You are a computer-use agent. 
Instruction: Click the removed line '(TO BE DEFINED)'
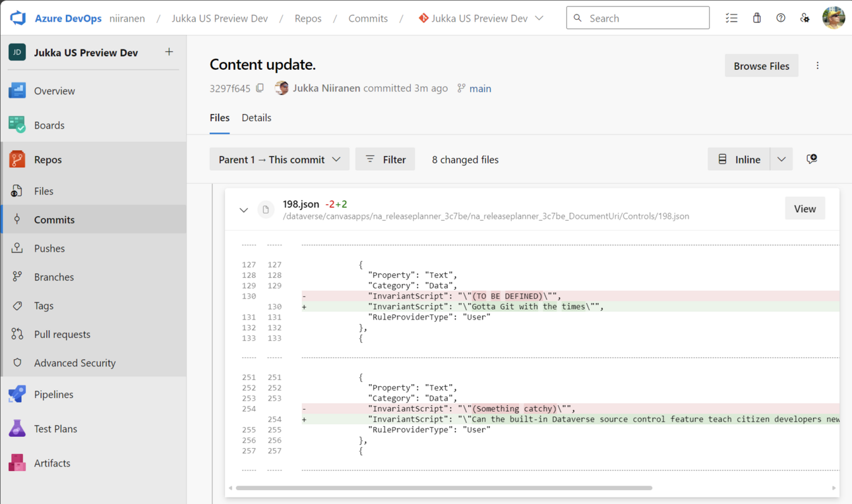(x=571, y=296)
